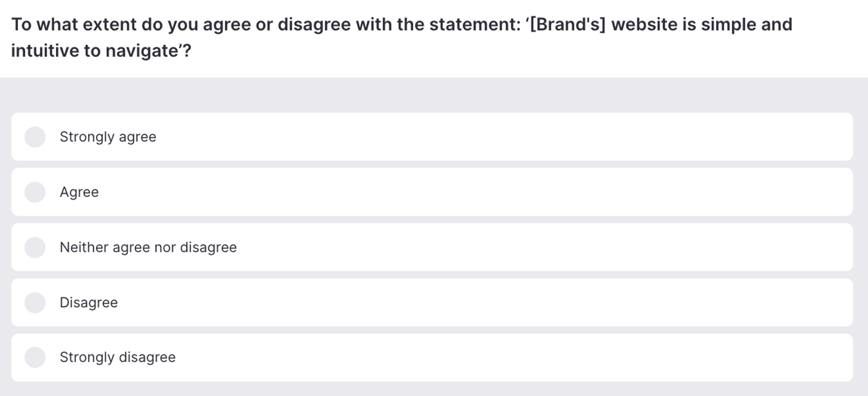Tick the 'Neither agree nor disagree' radio button
Image resolution: width=868 pixels, height=396 pixels.
[35, 247]
